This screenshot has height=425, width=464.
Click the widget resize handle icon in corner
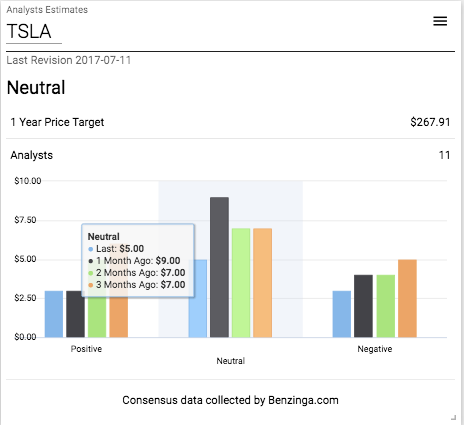[453, 417]
